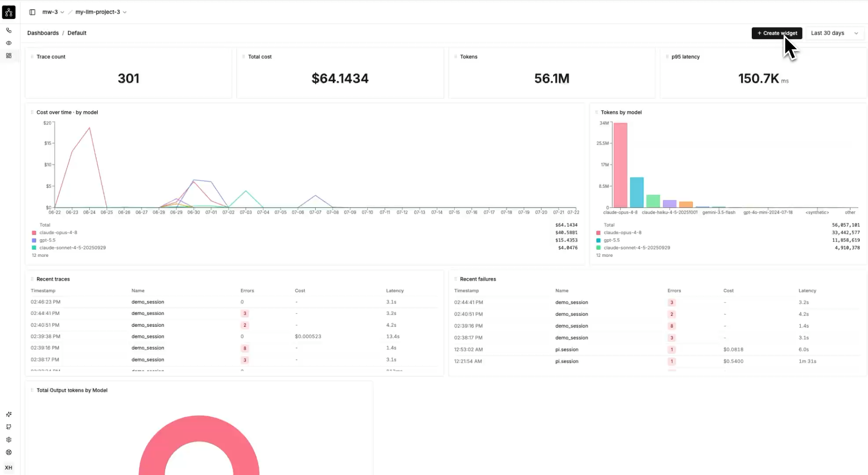Open the lifebuoy support icon

(x=9, y=453)
